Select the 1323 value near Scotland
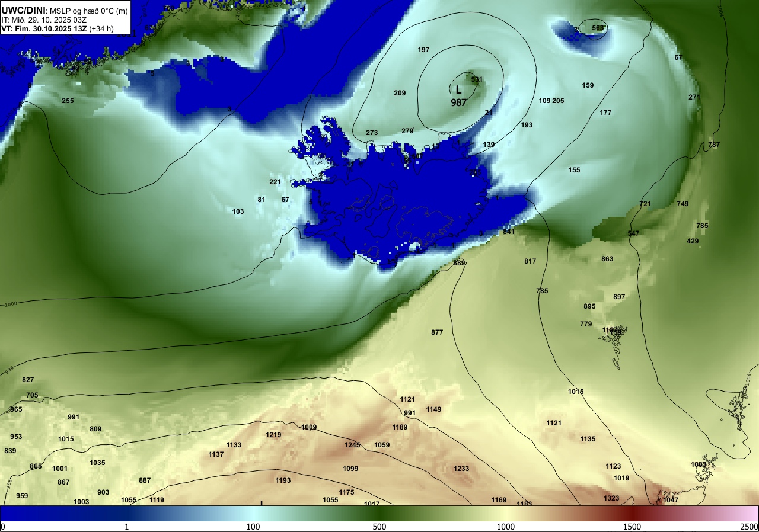 coord(611,498)
